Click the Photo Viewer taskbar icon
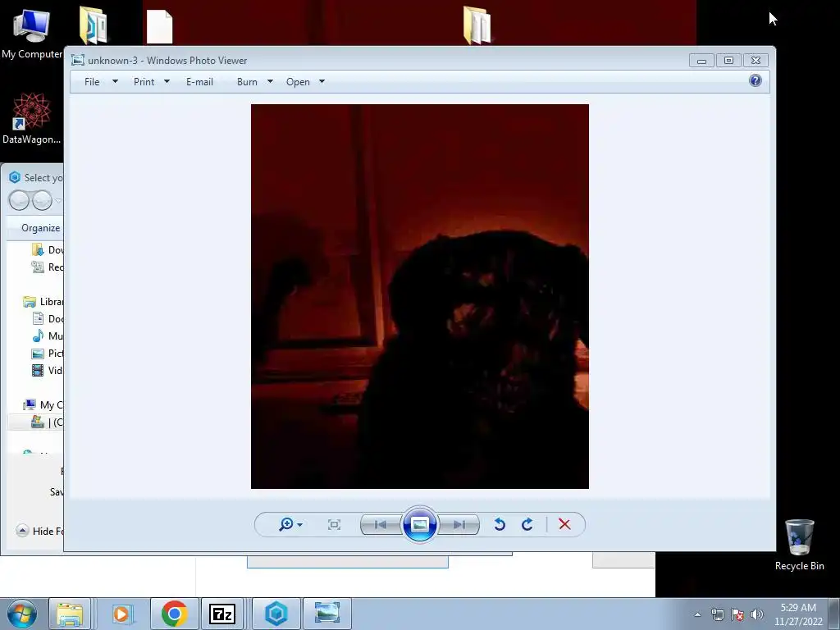Image resolution: width=840 pixels, height=630 pixels. click(326, 614)
